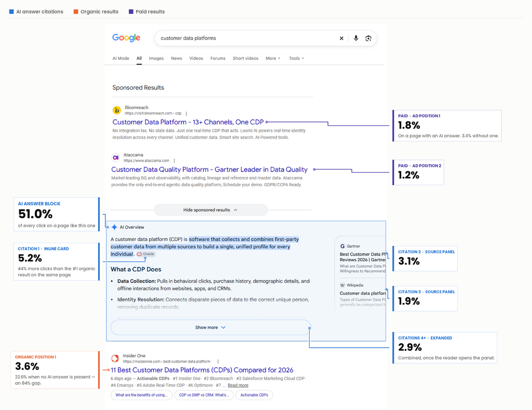Open Gartner Best Customer Data Platforms source card
The width and height of the screenshot is (532, 410).
(363, 257)
